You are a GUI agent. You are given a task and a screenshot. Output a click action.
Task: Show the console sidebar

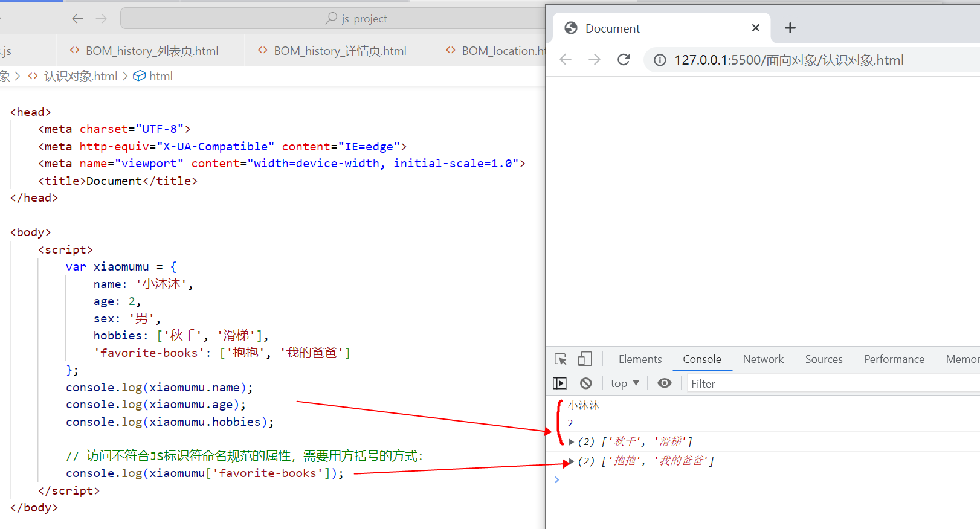[x=559, y=383]
